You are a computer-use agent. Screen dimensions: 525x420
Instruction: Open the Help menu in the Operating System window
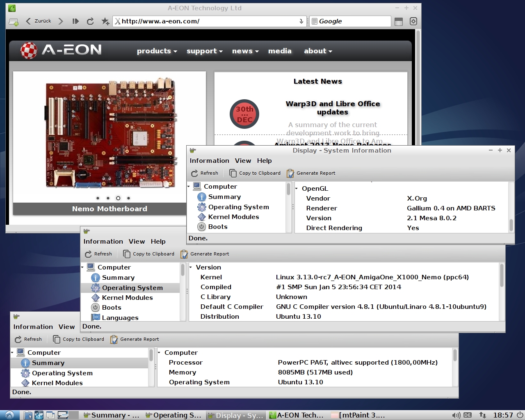(x=158, y=242)
